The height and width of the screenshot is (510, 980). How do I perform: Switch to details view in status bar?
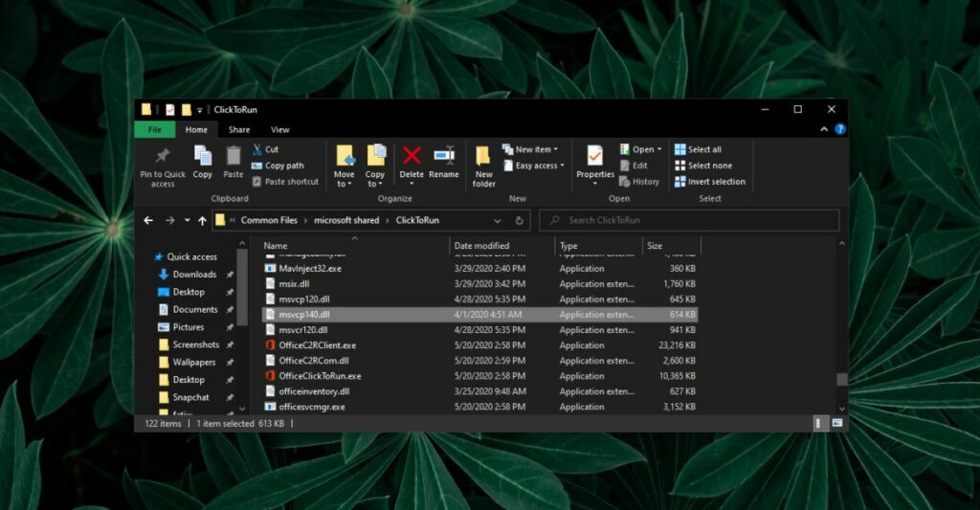point(820,423)
